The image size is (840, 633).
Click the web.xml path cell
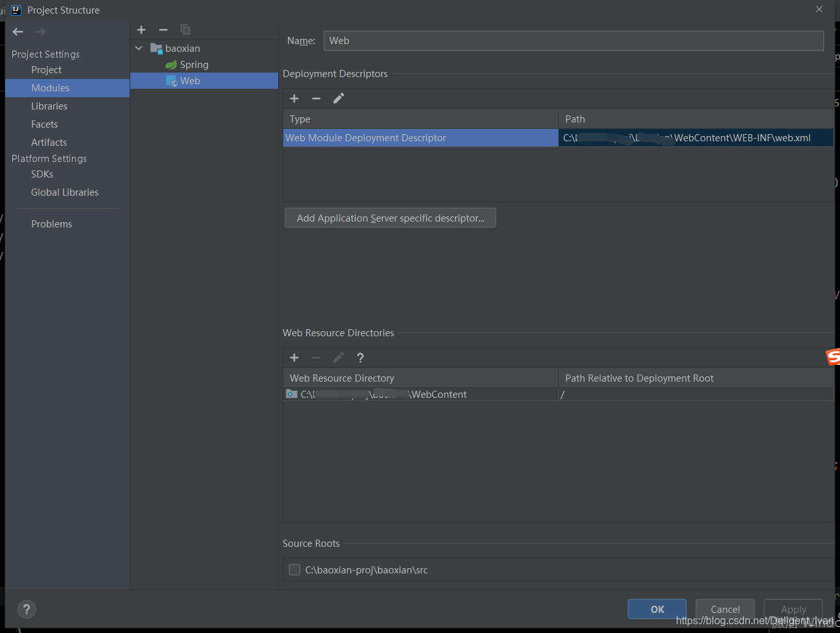pos(696,138)
